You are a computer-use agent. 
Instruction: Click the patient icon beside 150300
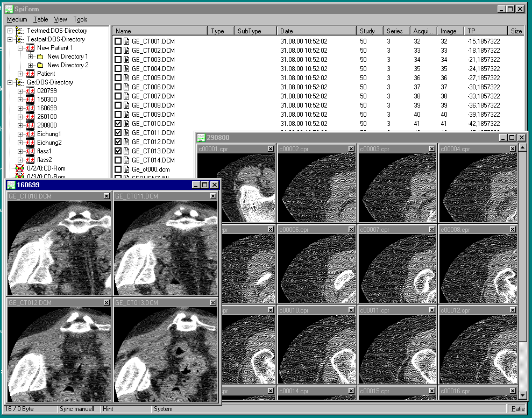tap(30, 100)
